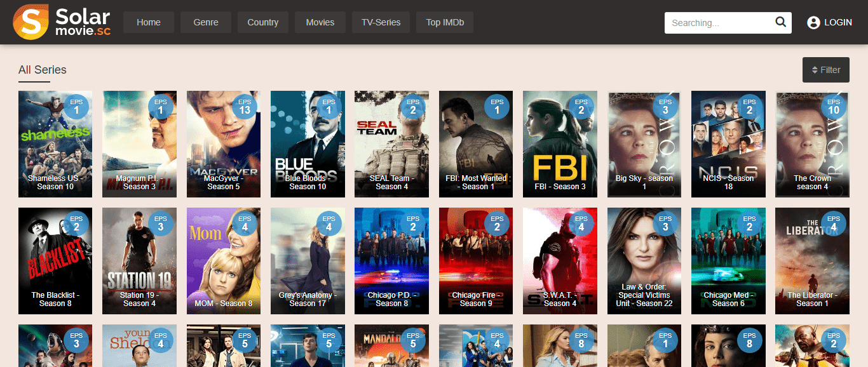The width and height of the screenshot is (868, 367).
Task: Click the LOGIN link
Action: 838,22
